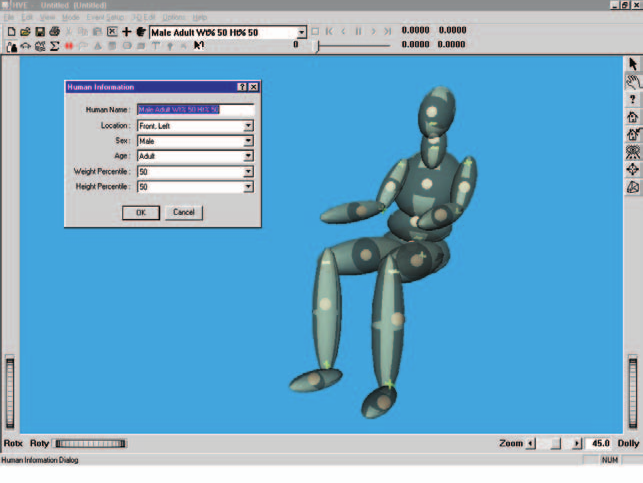Open the Weight Percentile dropdown
Screen dimensions: 643x483
click(248, 172)
